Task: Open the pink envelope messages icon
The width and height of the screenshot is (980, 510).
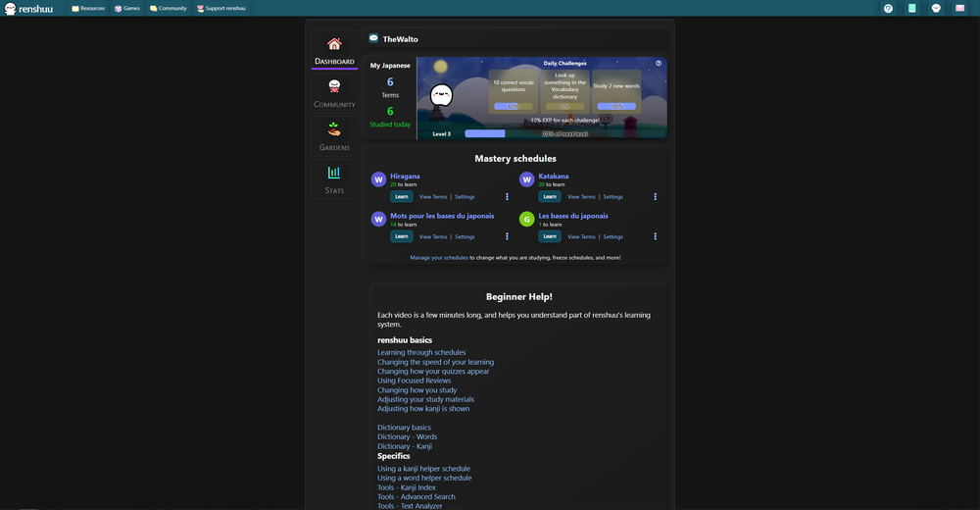Action: tap(960, 8)
